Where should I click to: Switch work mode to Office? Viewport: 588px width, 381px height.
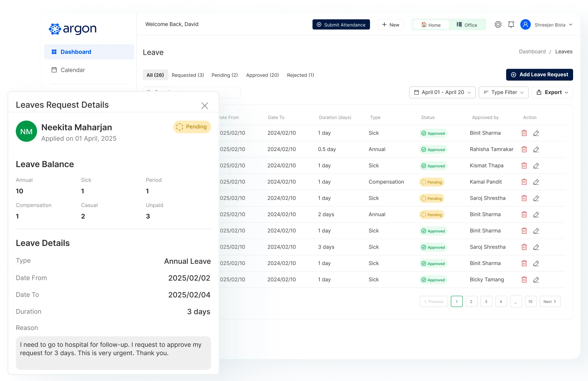pyautogui.click(x=467, y=25)
